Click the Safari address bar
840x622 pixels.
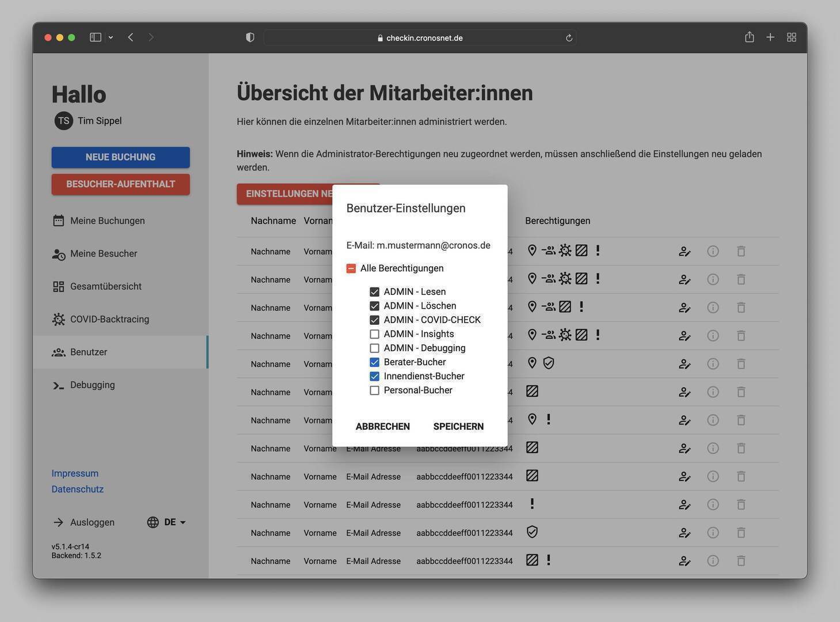[420, 38]
